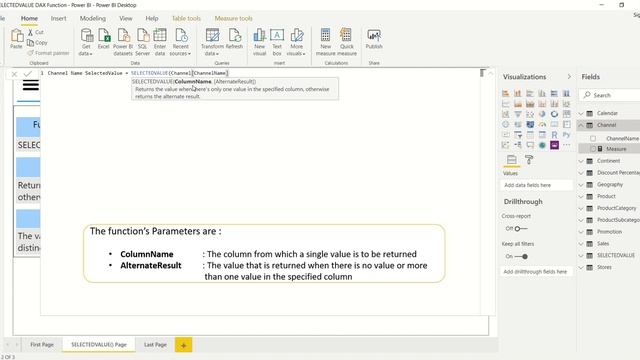
Task: Open the Get data icon
Action: tap(87, 36)
